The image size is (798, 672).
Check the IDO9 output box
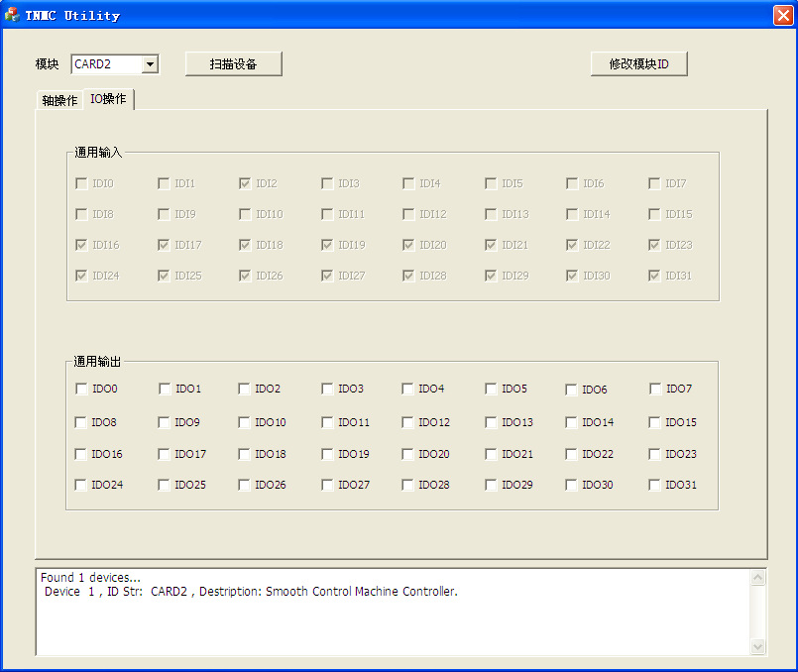[164, 422]
